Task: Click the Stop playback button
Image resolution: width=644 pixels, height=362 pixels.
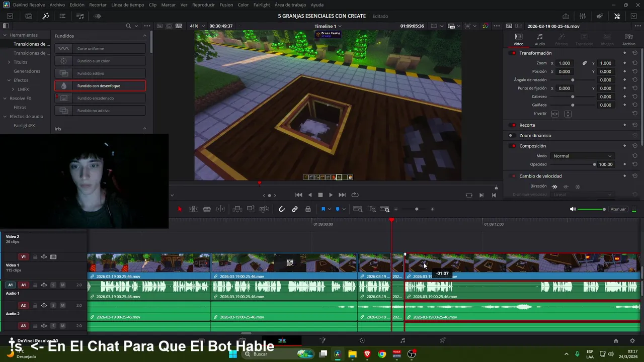Action: (320, 195)
